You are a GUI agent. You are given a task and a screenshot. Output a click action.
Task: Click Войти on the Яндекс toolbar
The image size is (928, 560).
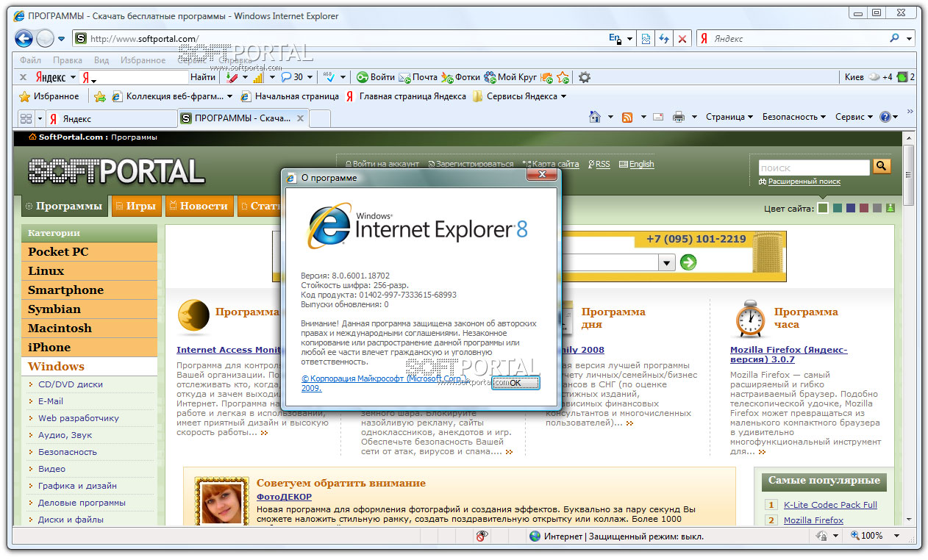point(376,77)
